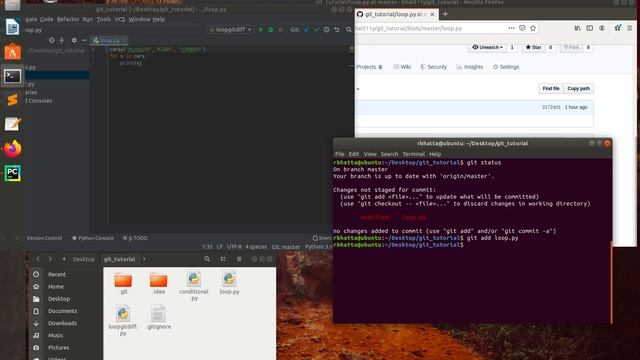Open the Python Console tool window
The image size is (640, 360).
93,238
